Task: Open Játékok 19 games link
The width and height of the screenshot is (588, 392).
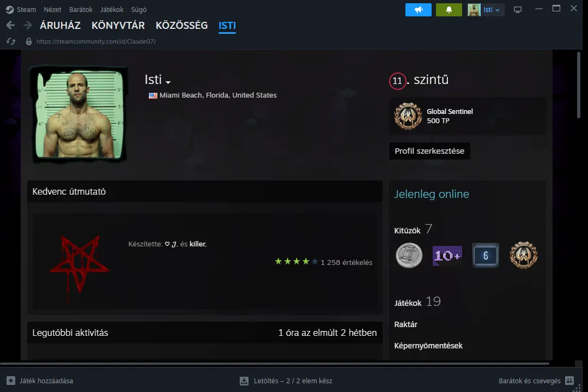Action: click(417, 302)
